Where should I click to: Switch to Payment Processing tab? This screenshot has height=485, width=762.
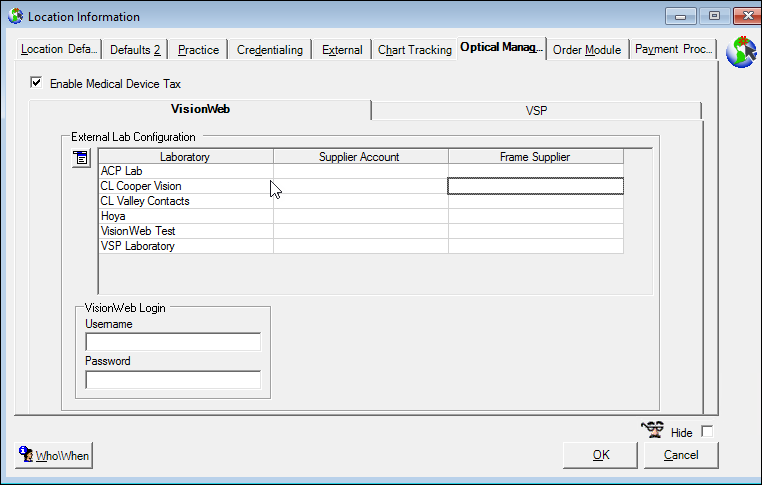pos(673,50)
